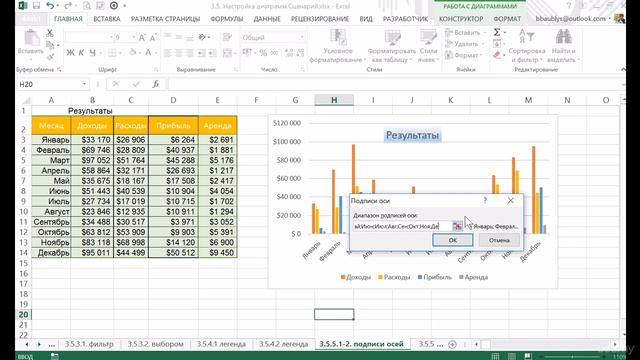The image size is (640, 360).
Task: Toggle bold Ж formatting
Action: 70,53
